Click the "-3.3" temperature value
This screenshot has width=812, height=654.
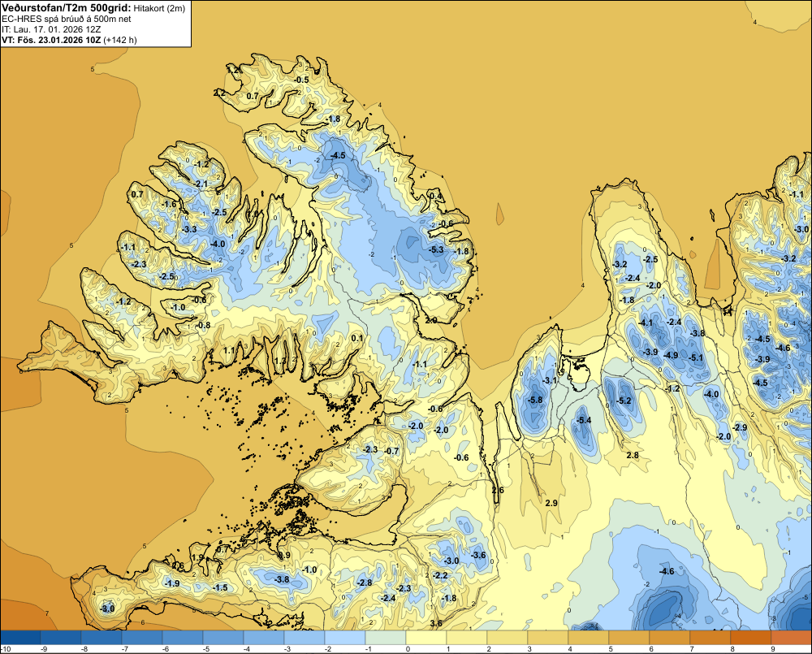[189, 228]
